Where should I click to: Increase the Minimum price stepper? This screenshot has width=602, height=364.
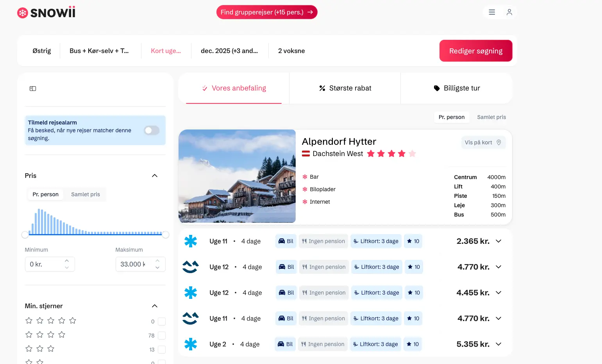coord(67,261)
